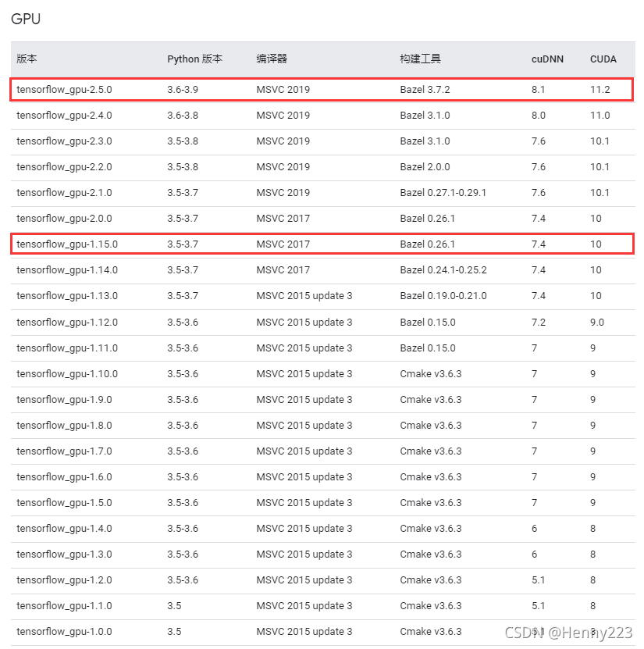Screen dimensions: 644x649
Task: Click Bazel 2.0.0 build tool cell
Action: point(425,167)
